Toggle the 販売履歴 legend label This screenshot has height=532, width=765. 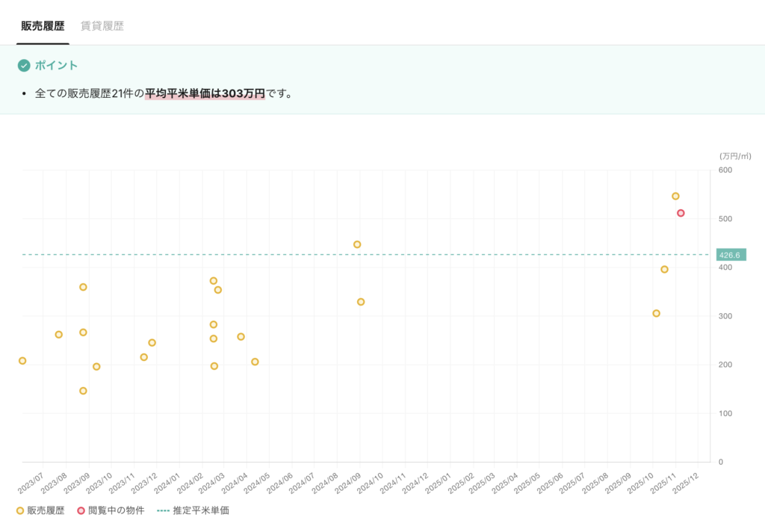46,511
